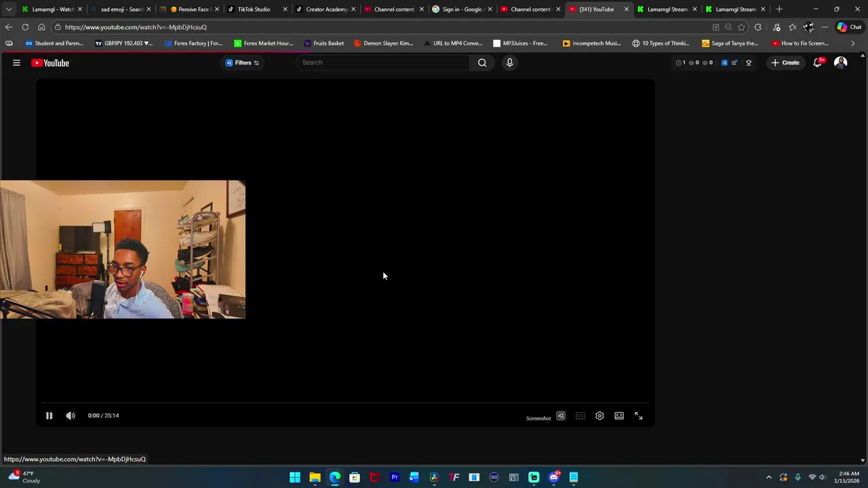Mute the video volume speaker
Image resolution: width=868 pixels, height=488 pixels.
(x=71, y=415)
